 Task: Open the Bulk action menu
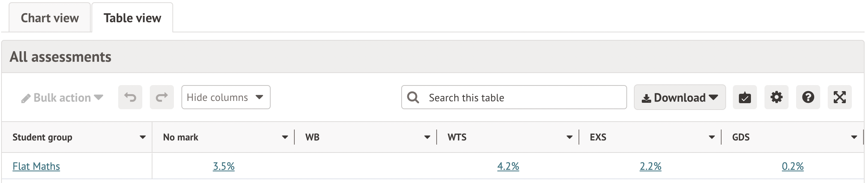pyautogui.click(x=62, y=98)
